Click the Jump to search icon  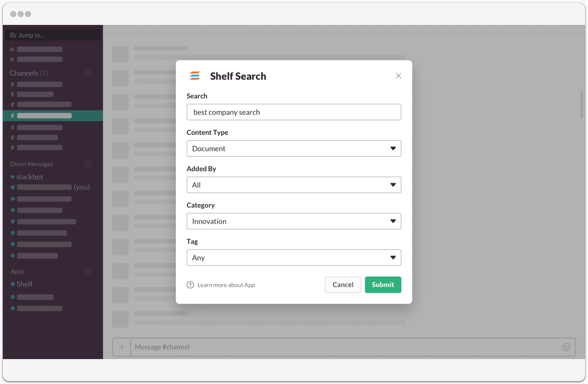point(13,35)
